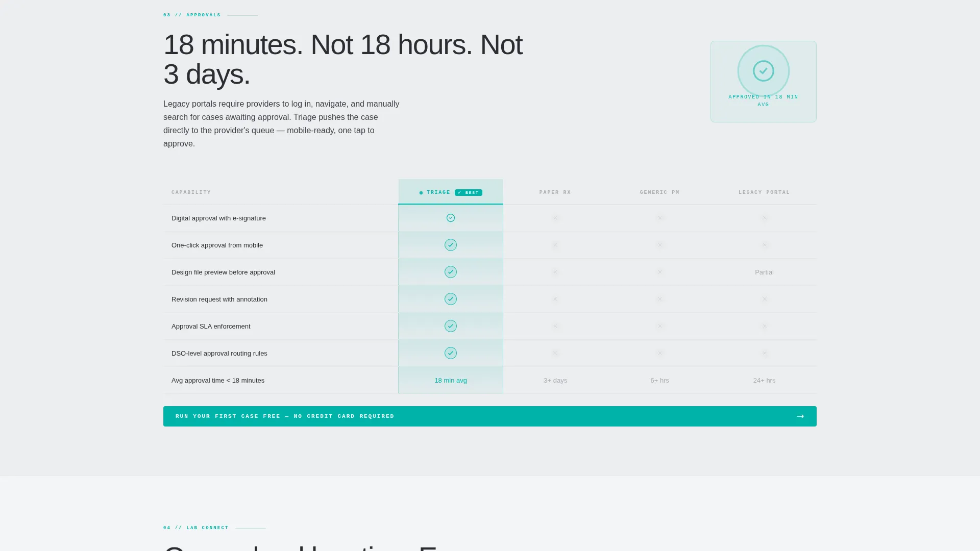Select the Paper RX column header
This screenshot has height=551, width=980.
click(x=555, y=192)
